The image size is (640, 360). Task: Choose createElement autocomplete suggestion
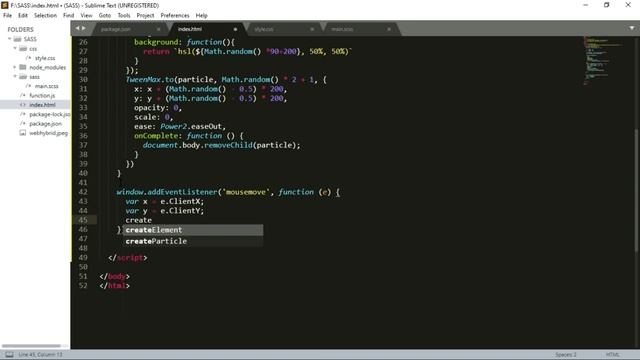click(x=193, y=230)
